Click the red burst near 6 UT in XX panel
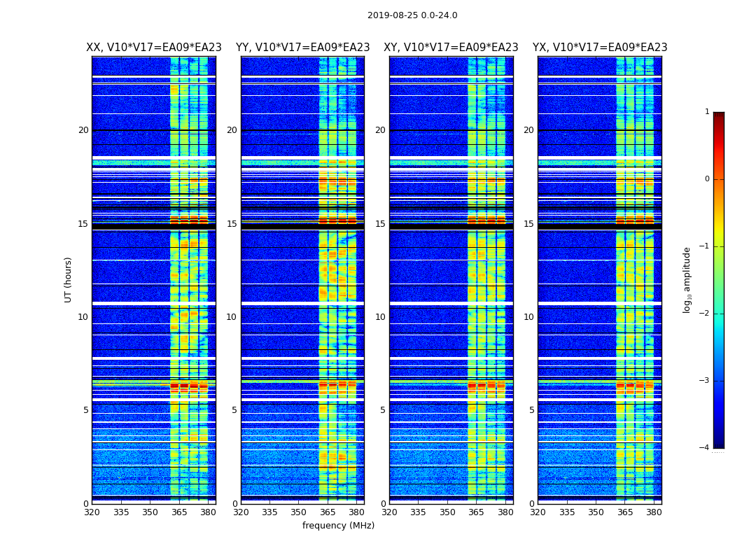This screenshot has height=560, width=735. click(189, 387)
